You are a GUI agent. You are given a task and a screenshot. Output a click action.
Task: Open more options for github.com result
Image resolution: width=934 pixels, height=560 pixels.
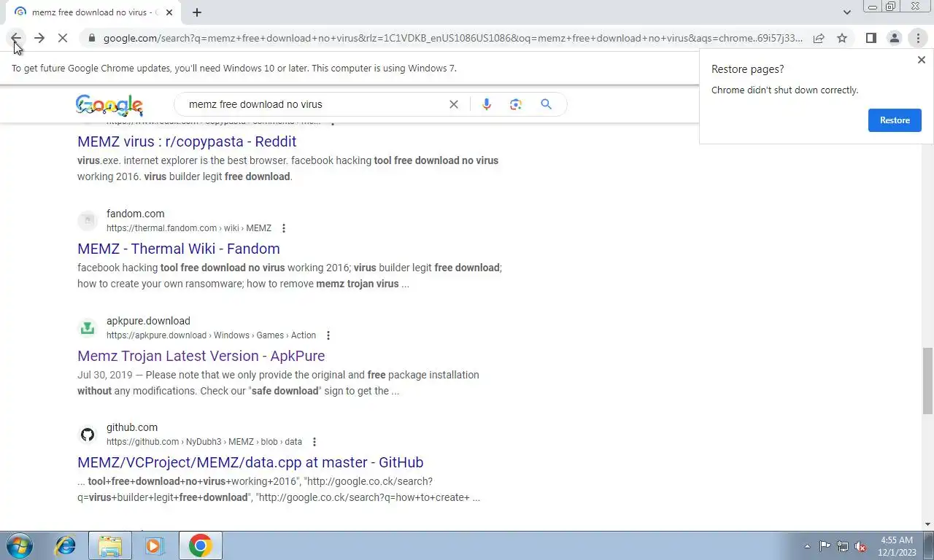click(x=314, y=442)
